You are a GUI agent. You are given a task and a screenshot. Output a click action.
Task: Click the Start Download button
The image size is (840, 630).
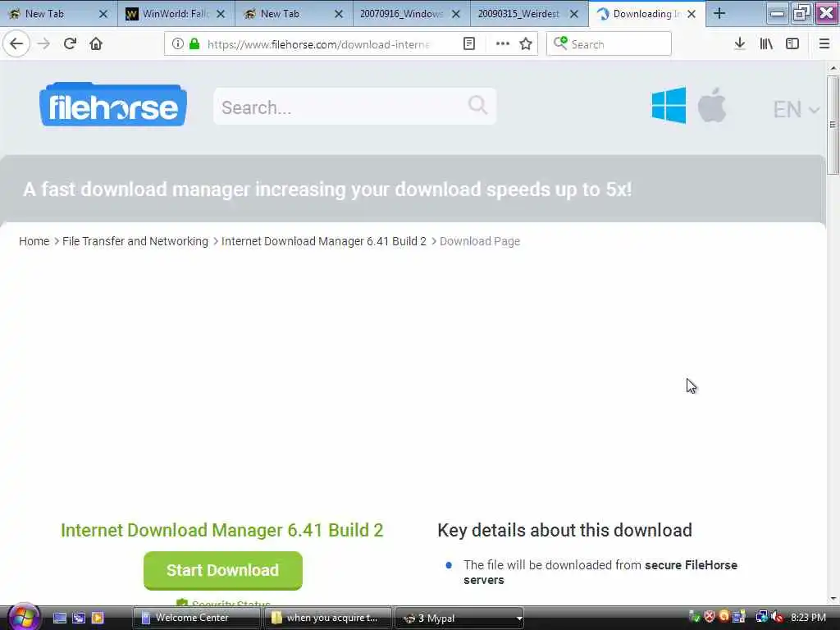pyautogui.click(x=223, y=570)
